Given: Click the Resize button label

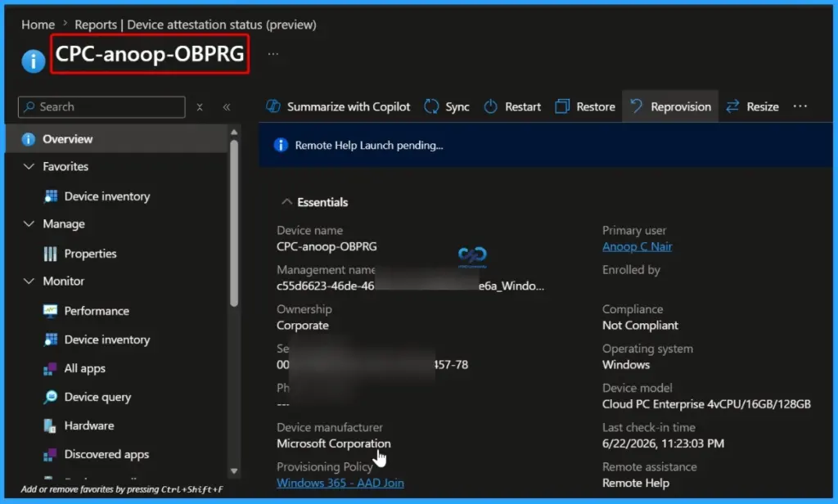Looking at the screenshot, I should (763, 106).
